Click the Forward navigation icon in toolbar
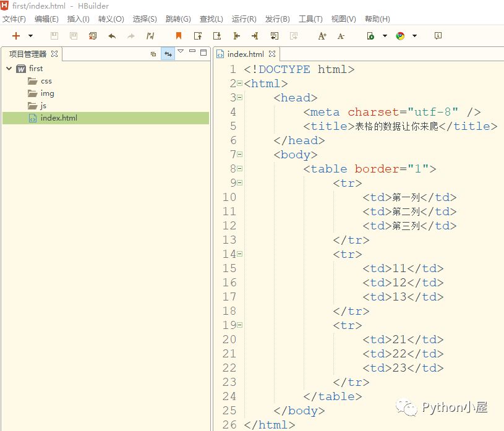Screen dimensions: 504x431 (255, 36)
